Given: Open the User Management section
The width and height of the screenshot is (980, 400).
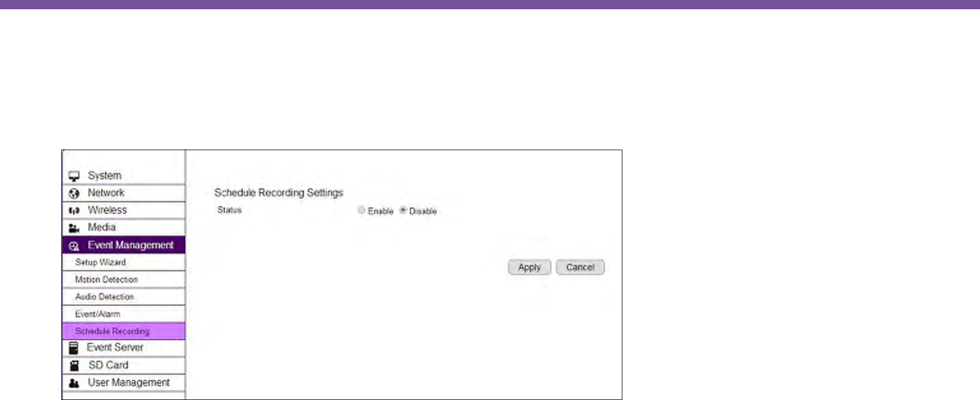Looking at the screenshot, I should pos(124,383).
